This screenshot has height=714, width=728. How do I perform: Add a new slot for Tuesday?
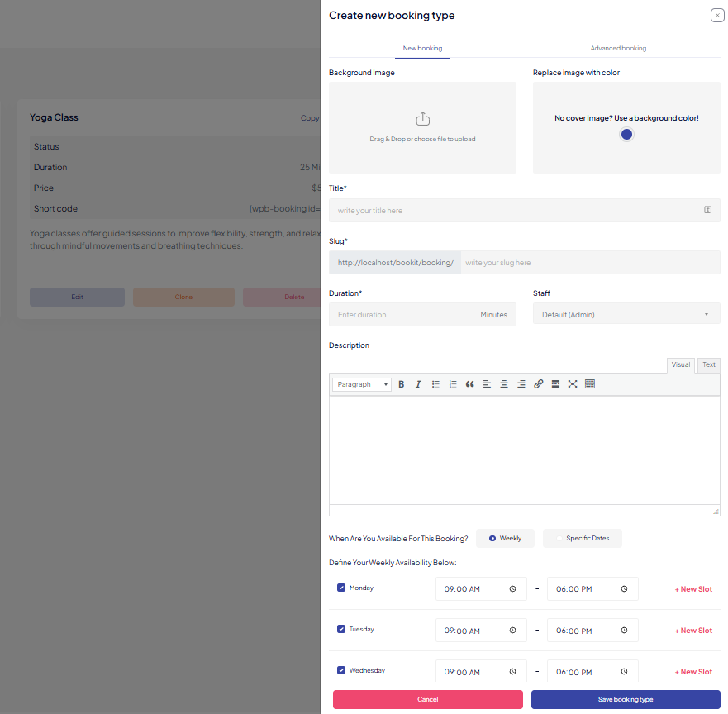[693, 631]
